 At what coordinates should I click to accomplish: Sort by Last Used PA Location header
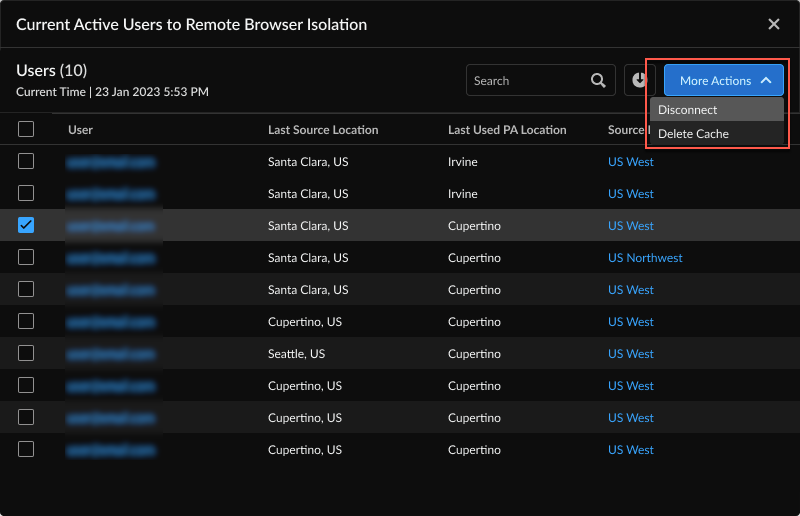click(x=507, y=130)
